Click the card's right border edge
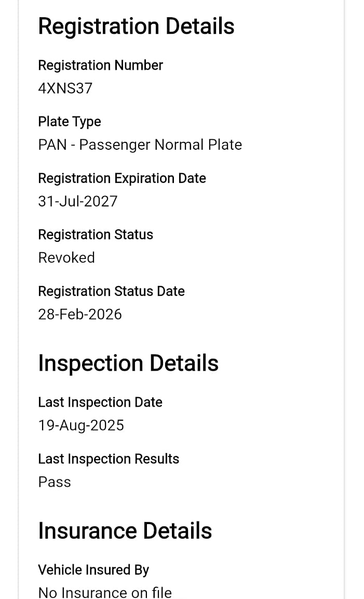Viewport: 364px width, 599px height. [x=344, y=299]
